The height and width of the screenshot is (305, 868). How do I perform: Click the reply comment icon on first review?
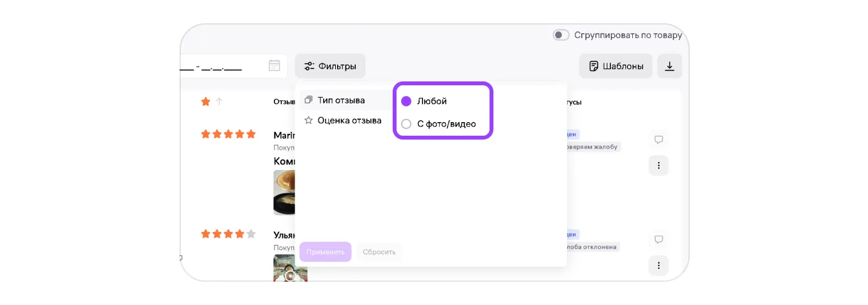pos(658,140)
